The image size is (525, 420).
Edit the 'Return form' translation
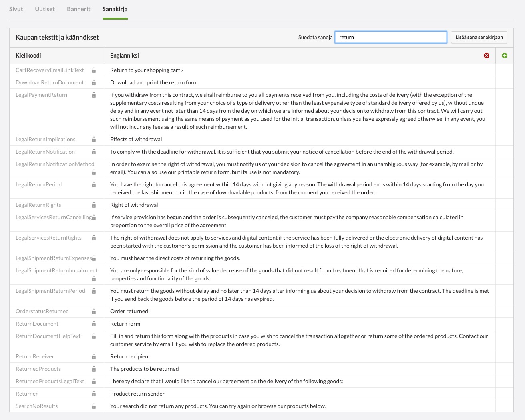[x=125, y=324]
